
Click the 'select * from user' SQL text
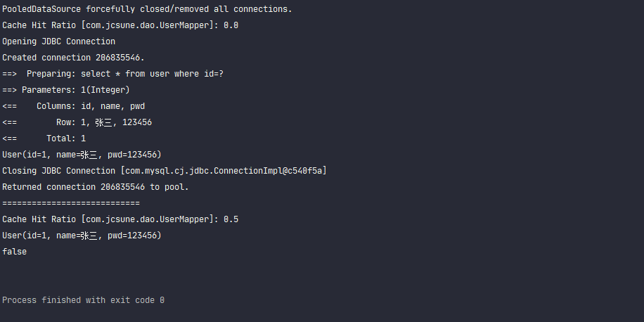[126, 74]
